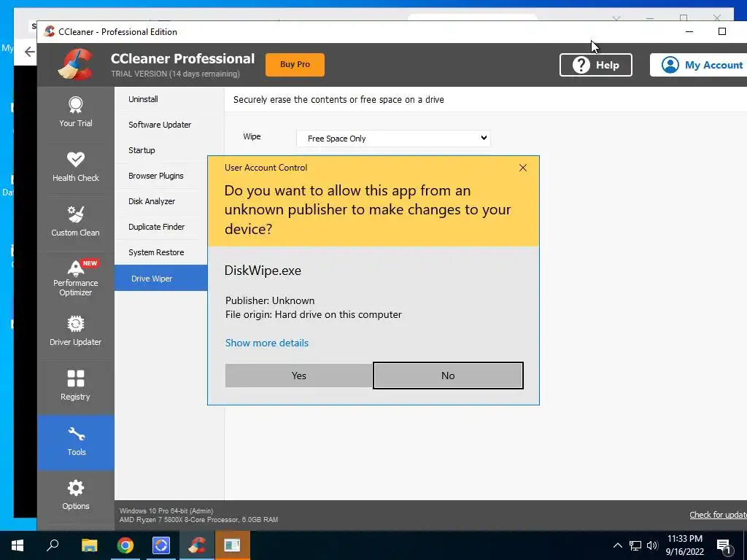The width and height of the screenshot is (747, 560).
Task: Click TRIAL VERSION (14 days remaining) text
Action: pyautogui.click(x=175, y=74)
